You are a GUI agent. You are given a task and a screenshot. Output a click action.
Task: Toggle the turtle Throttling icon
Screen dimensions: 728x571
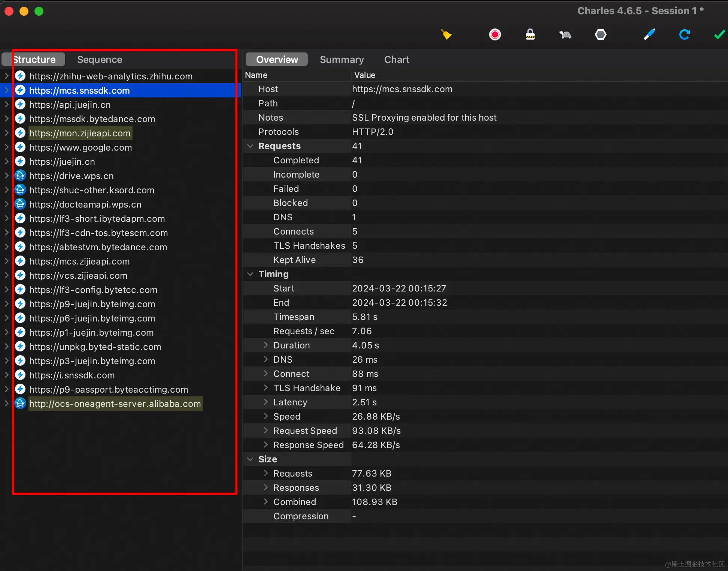pos(565,35)
